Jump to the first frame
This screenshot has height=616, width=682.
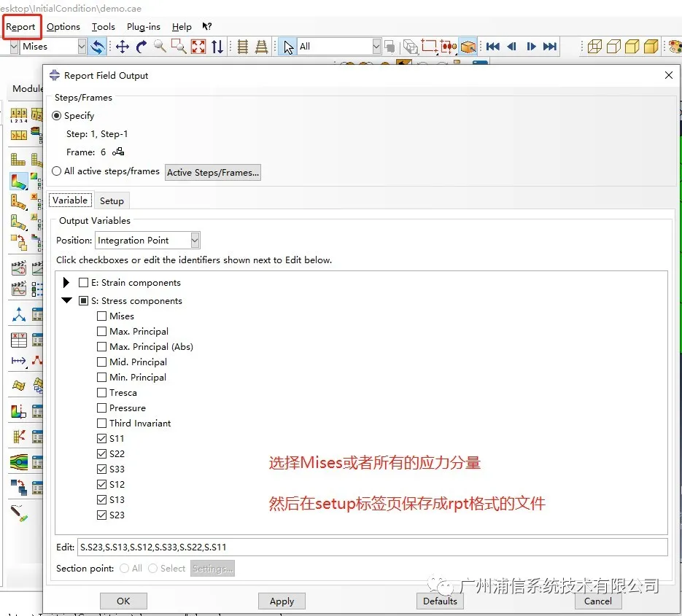coord(493,47)
